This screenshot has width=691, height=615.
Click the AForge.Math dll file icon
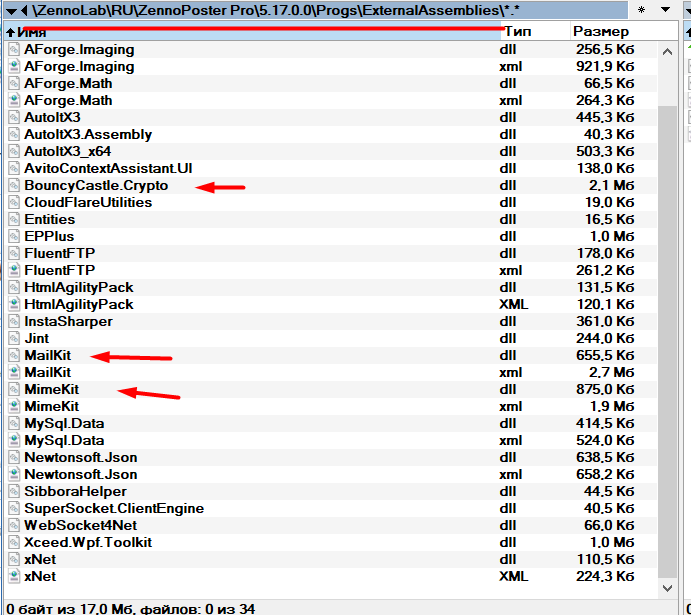(14, 83)
